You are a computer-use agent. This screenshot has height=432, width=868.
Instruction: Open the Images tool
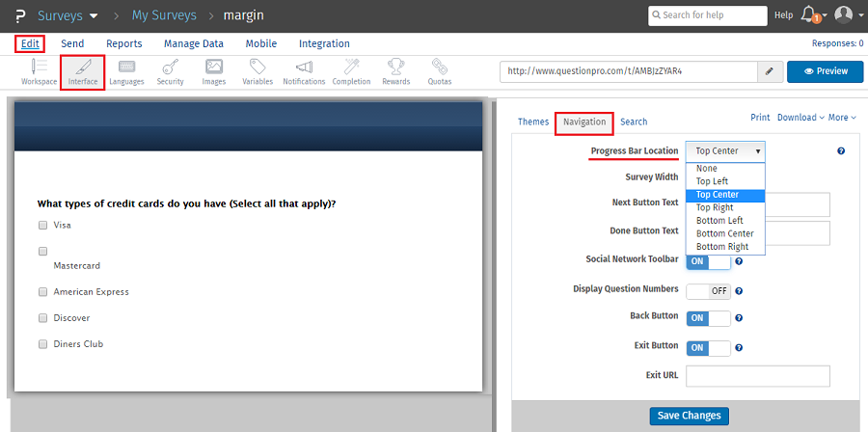click(x=214, y=72)
